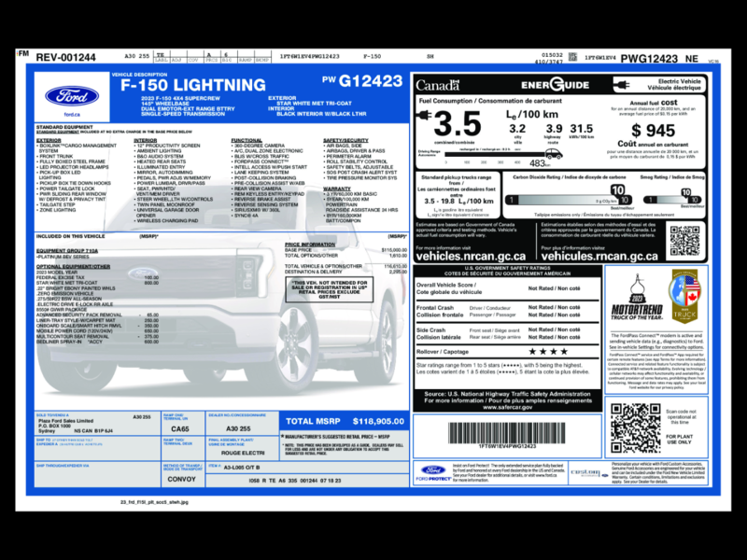Select the PERIMETER ALARM item
Viewport: 747px width, 560px height.
(347, 156)
